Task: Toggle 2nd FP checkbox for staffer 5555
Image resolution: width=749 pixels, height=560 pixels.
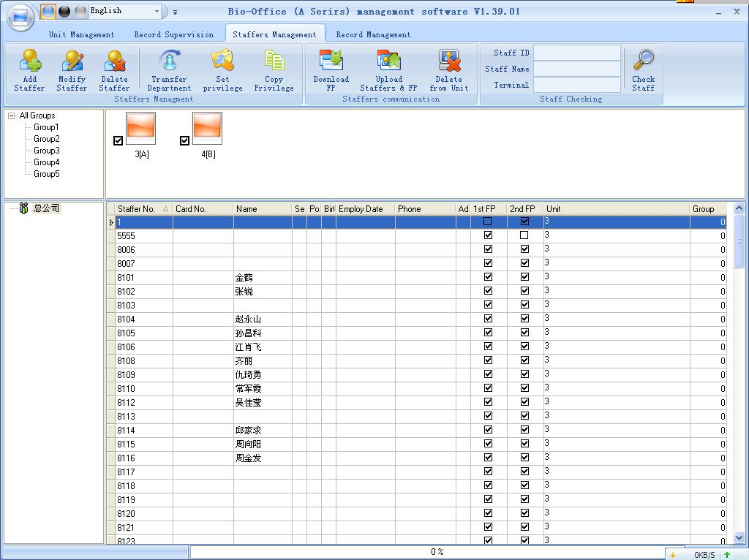Action: click(x=524, y=235)
